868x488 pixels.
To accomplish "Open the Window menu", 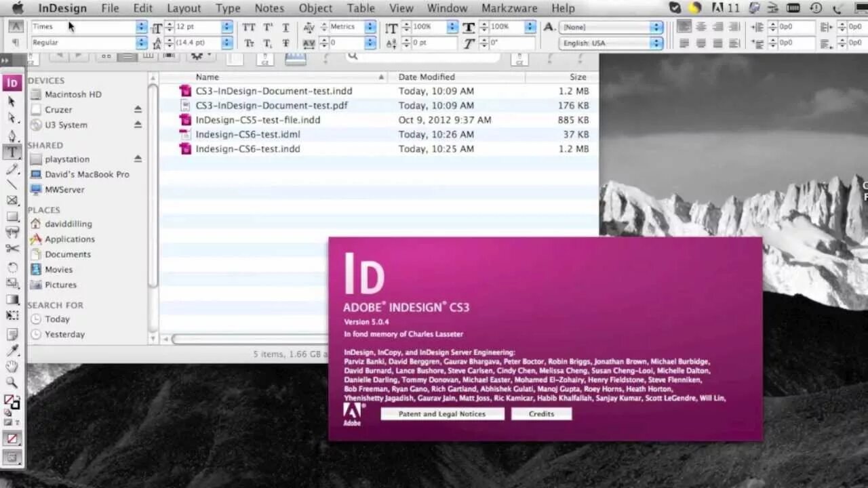I will click(x=447, y=8).
